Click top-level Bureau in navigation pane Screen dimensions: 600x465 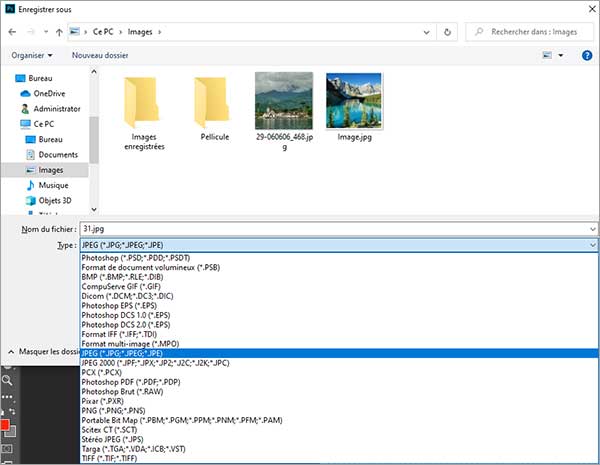40,78
